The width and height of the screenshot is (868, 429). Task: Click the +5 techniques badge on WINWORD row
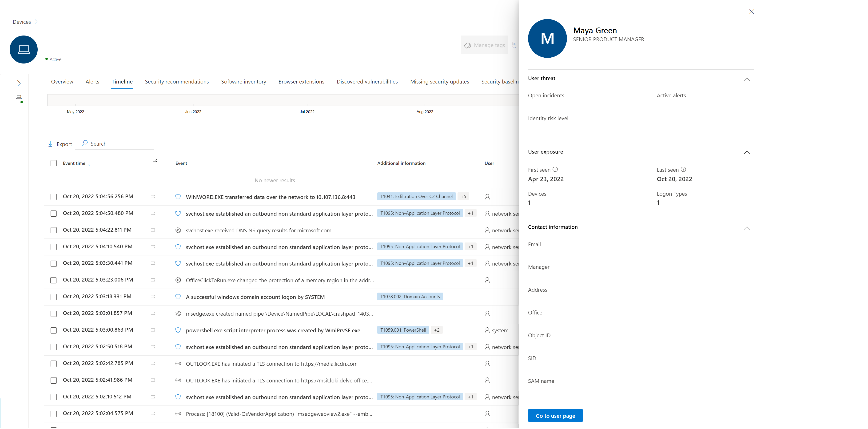(463, 196)
